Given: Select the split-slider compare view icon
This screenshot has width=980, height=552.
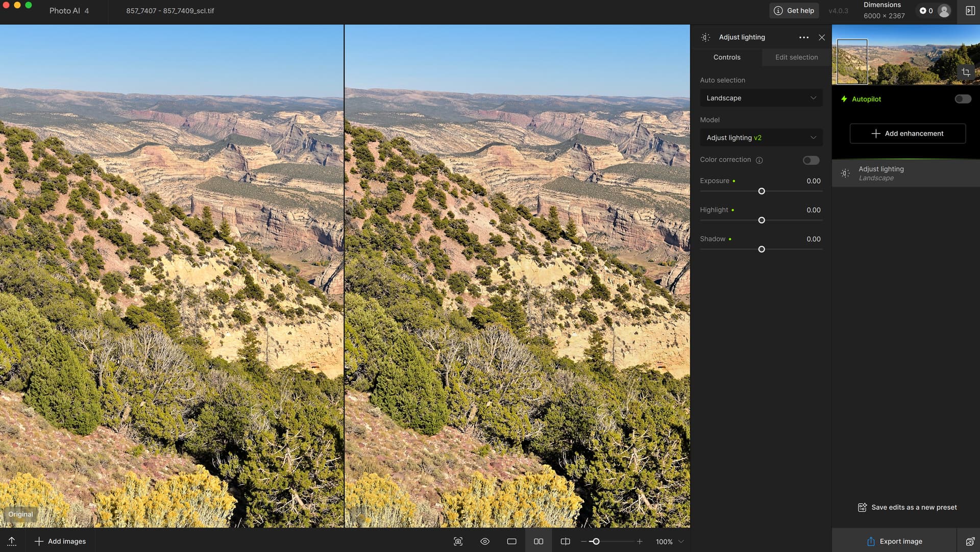Looking at the screenshot, I should pyautogui.click(x=565, y=541).
